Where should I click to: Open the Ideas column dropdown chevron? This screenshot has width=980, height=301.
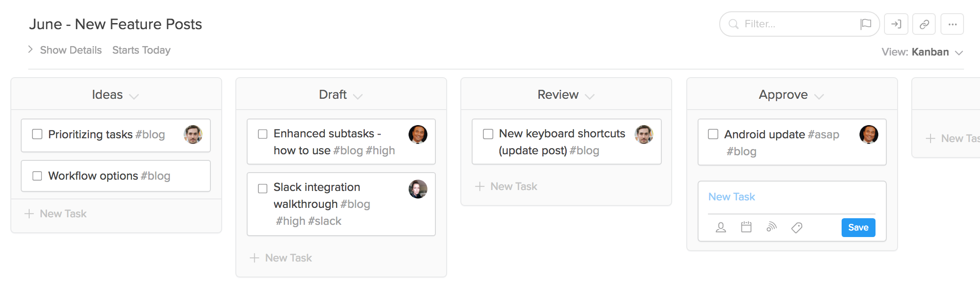click(x=134, y=96)
